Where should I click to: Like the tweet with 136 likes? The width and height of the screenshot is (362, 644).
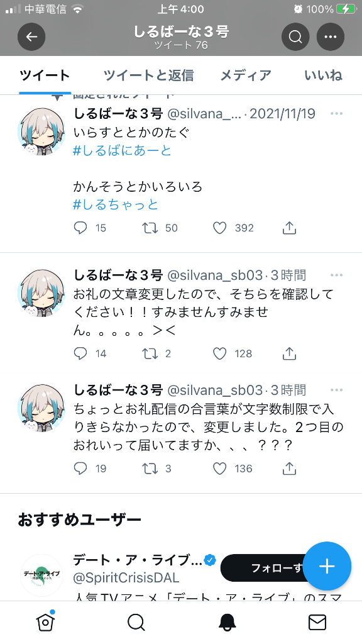(219, 469)
